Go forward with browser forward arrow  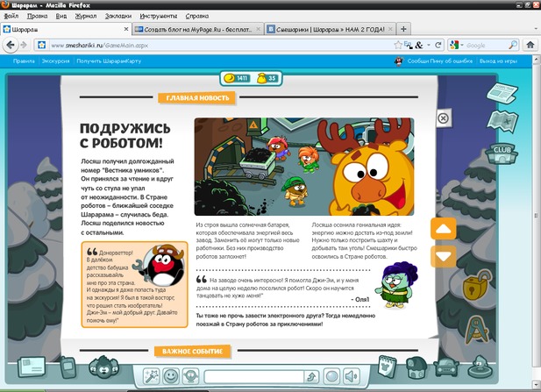pyautogui.click(x=24, y=46)
